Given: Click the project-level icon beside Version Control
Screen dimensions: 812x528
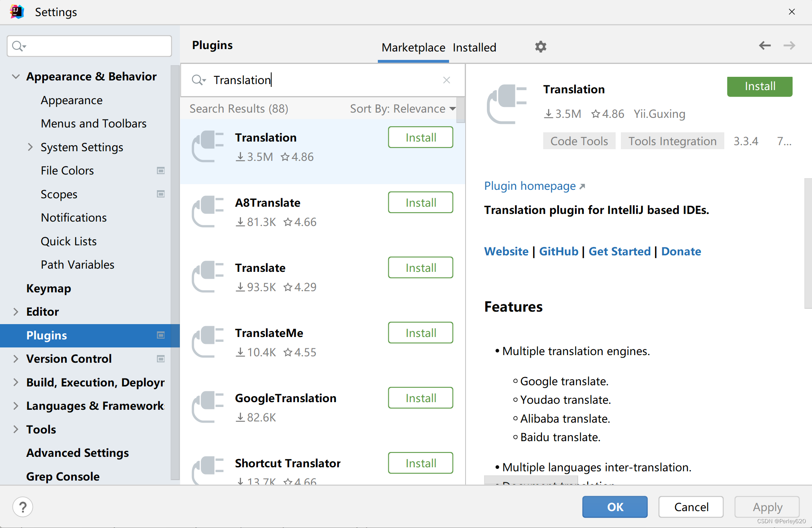Looking at the screenshot, I should (x=161, y=359).
